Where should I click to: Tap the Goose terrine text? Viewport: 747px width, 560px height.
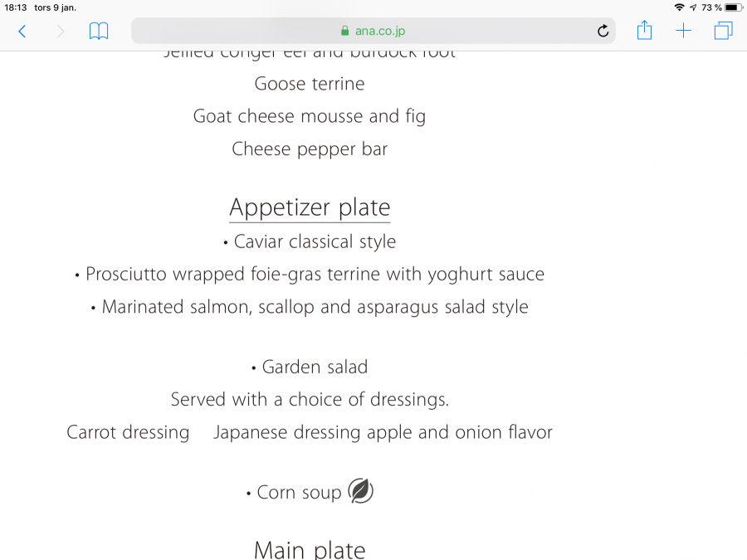click(x=310, y=84)
